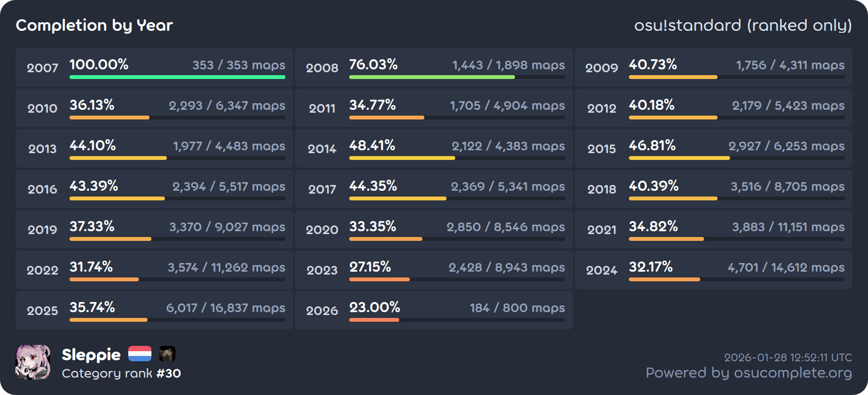Click the osu!standard (ranked only) label
This screenshot has height=395, width=868.
743,25
